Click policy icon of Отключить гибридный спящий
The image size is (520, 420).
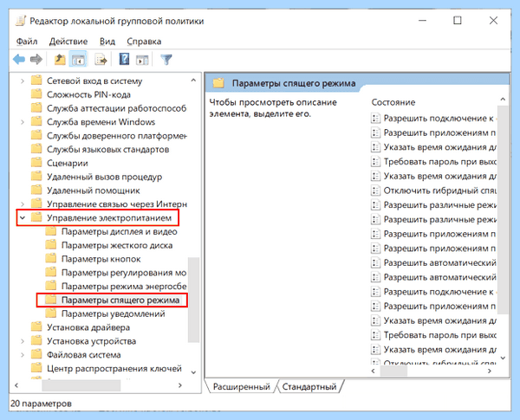(375, 191)
